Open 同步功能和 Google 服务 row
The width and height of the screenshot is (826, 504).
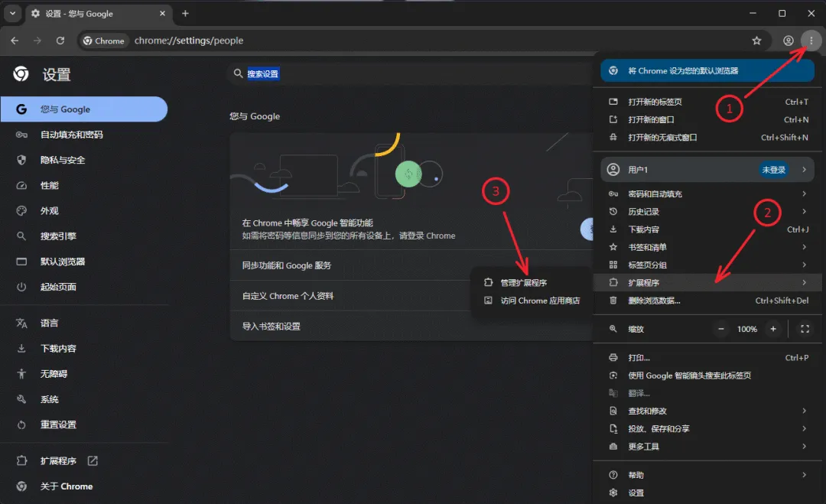(x=412, y=265)
